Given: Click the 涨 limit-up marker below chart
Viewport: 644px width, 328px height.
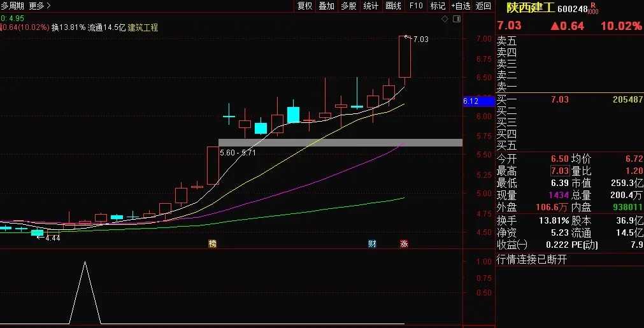Looking at the screenshot, I should point(404,244).
